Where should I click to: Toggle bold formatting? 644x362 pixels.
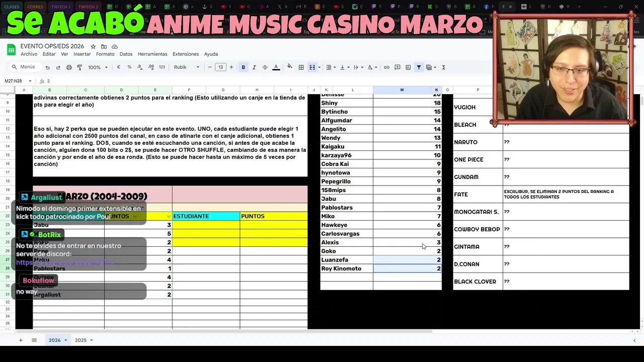(x=244, y=67)
